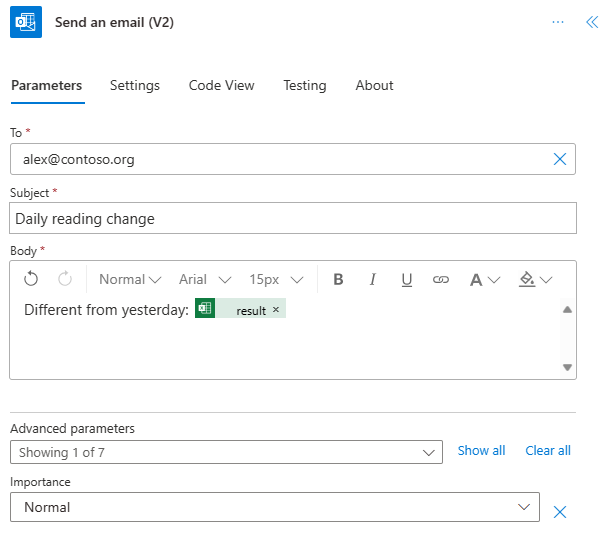Switch to the Parameters tab
604x536 pixels.
[x=47, y=85]
